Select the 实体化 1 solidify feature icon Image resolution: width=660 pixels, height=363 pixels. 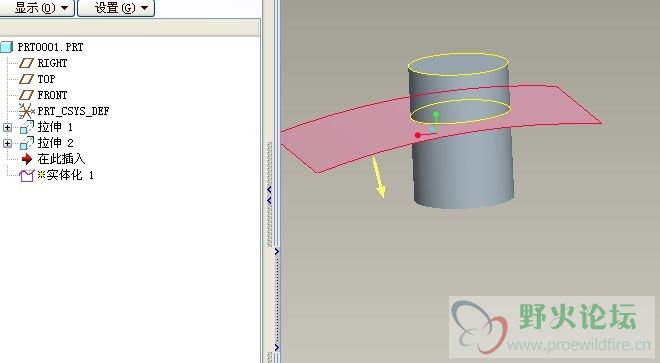pyautogui.click(x=27, y=176)
